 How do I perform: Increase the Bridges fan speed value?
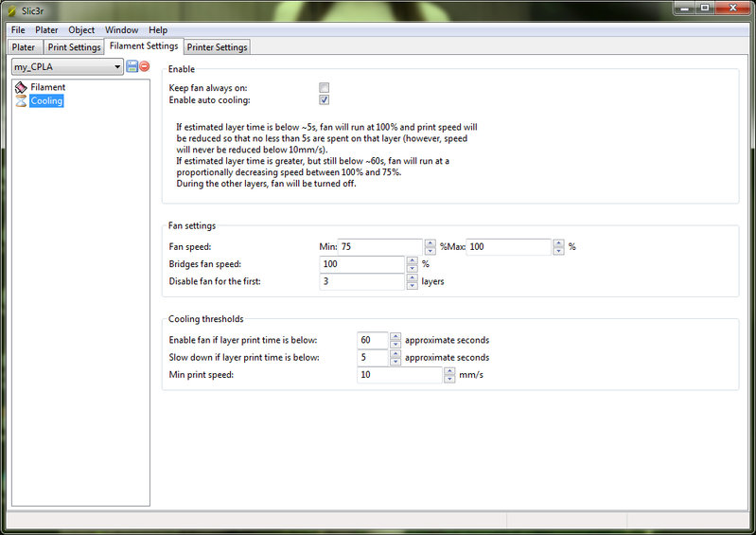click(412, 260)
